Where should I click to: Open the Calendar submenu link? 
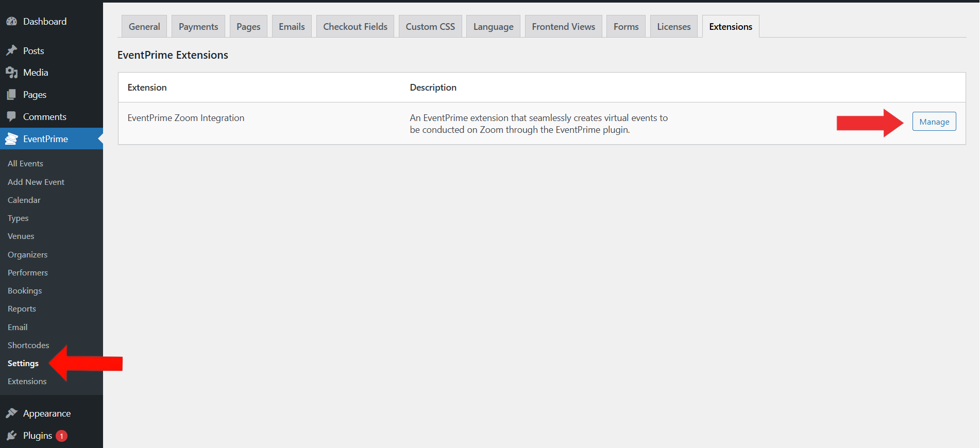click(24, 200)
